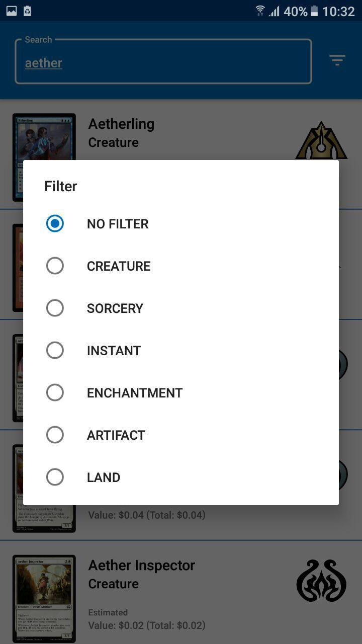Tap the Aetherling set symbol icon

321,141
